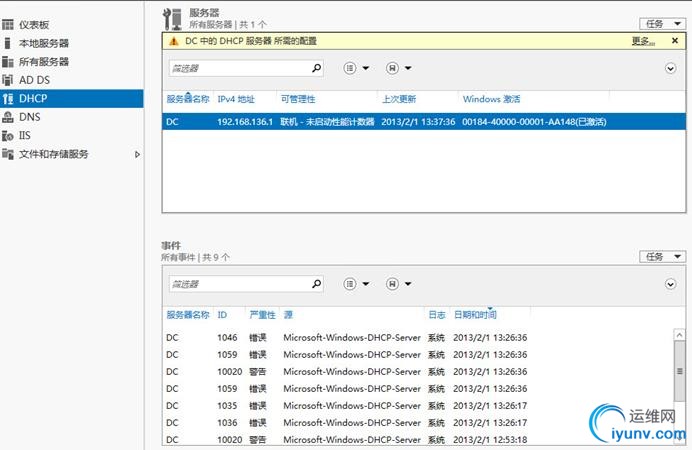Sort events by ID column
Viewport: 692px width, 450px height.
222,315
